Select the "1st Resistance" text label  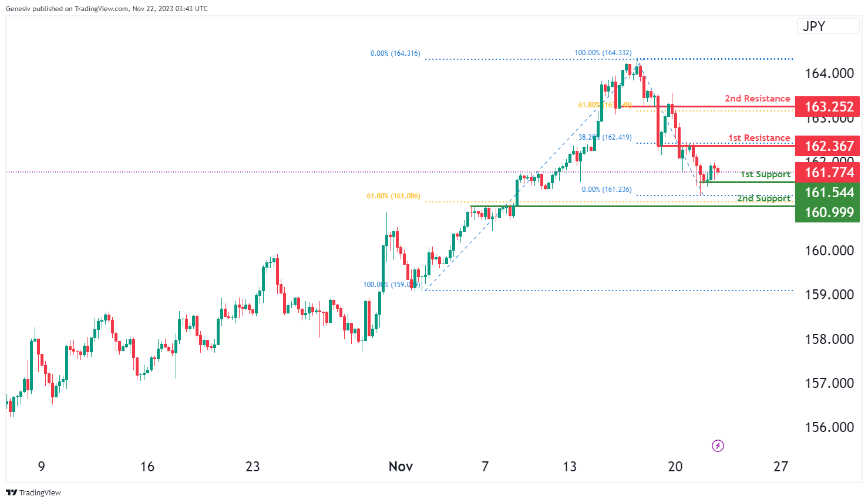coord(759,138)
